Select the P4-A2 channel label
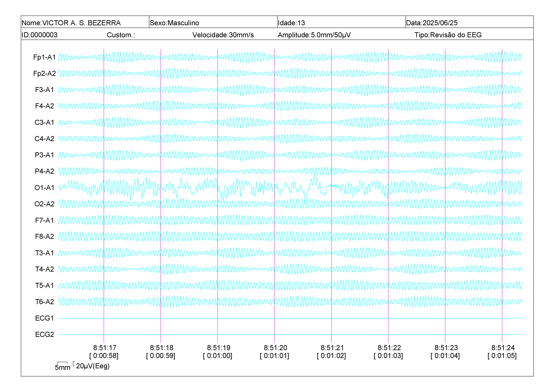554x392 pixels. coord(45,171)
